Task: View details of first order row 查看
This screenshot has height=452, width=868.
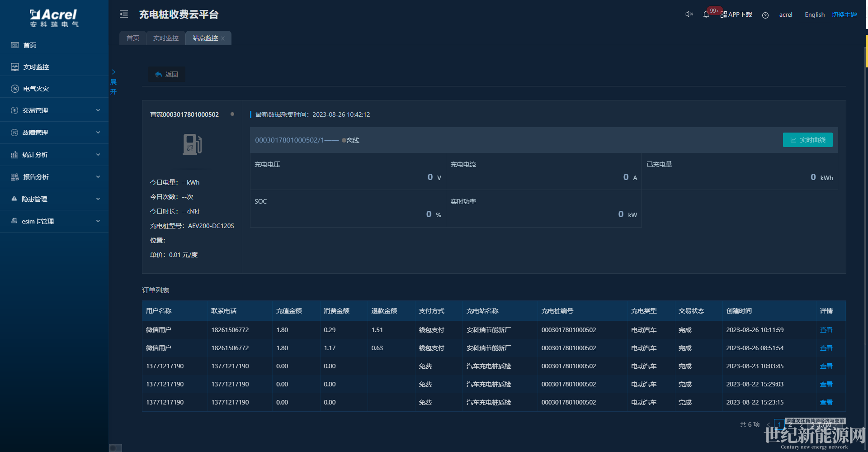Action: (x=826, y=330)
